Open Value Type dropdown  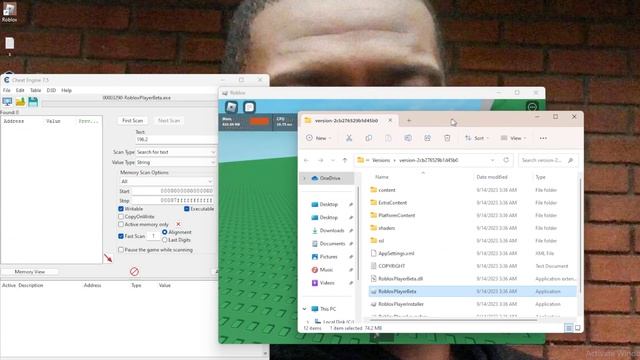pos(176,162)
